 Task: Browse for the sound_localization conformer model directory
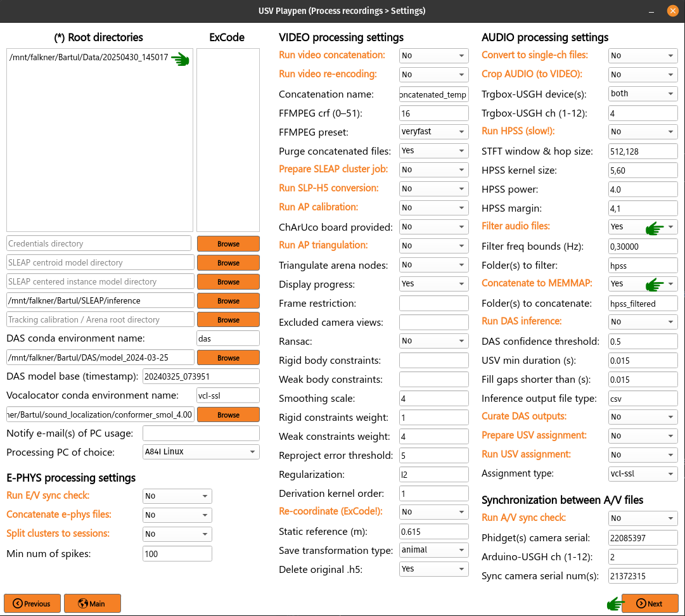pyautogui.click(x=228, y=414)
